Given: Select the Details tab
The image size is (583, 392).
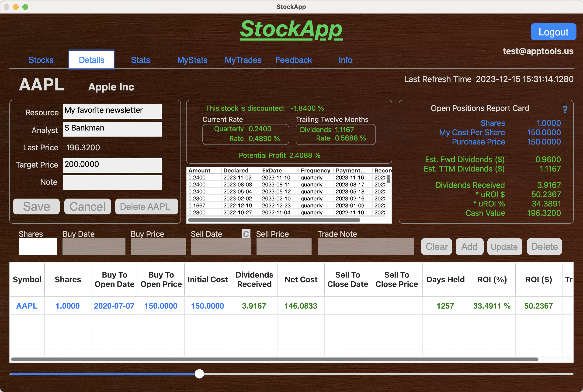Looking at the screenshot, I should coord(92,60).
